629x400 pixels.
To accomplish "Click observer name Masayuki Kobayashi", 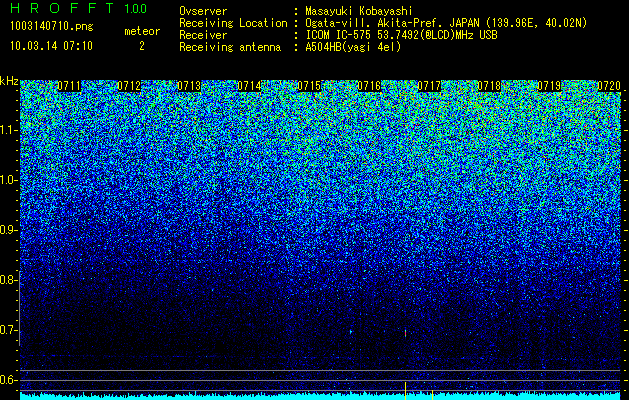I will tap(359, 11).
